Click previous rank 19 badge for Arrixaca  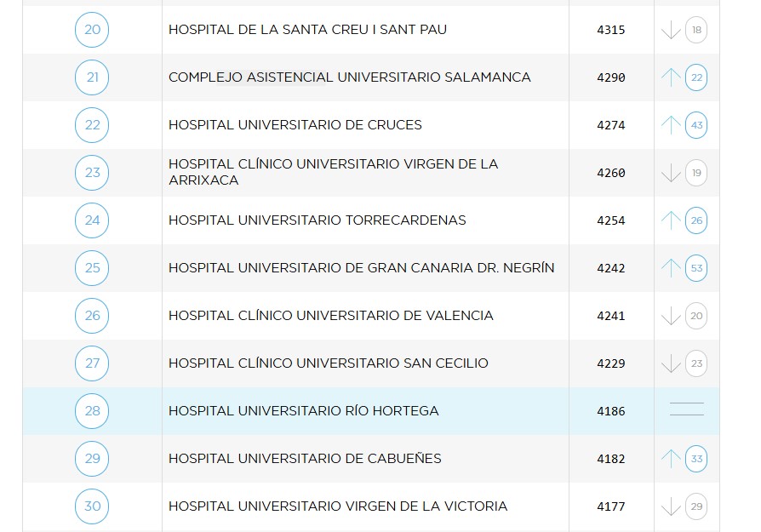(x=696, y=173)
